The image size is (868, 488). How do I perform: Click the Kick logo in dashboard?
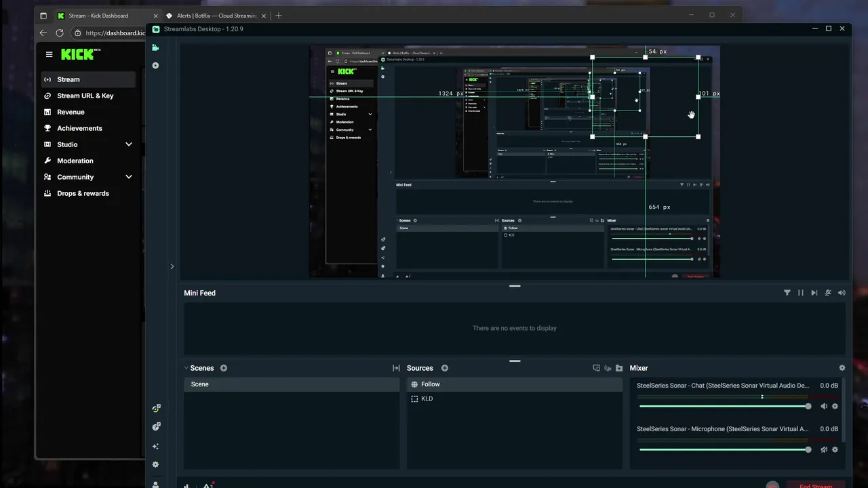click(79, 54)
